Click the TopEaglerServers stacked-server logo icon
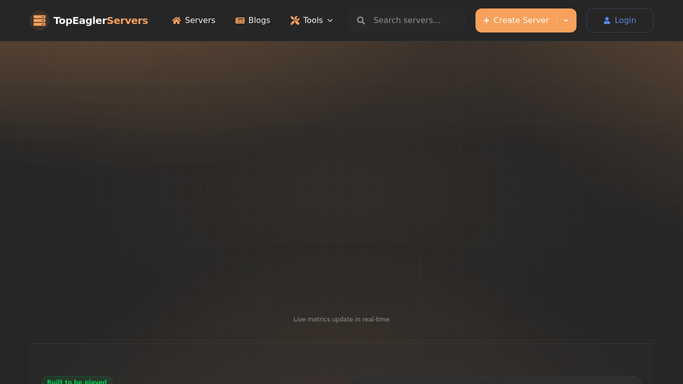 tap(39, 20)
